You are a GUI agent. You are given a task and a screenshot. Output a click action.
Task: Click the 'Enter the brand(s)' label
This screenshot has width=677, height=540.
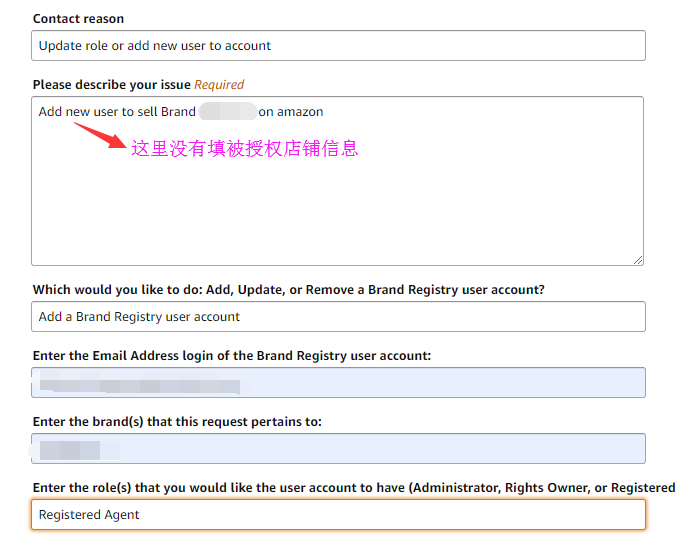click(177, 422)
